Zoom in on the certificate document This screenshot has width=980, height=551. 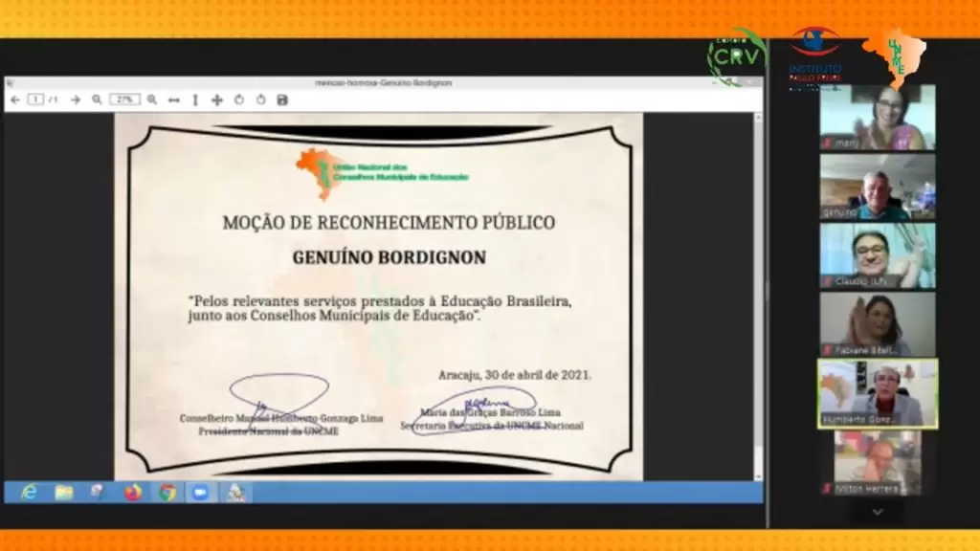[152, 99]
